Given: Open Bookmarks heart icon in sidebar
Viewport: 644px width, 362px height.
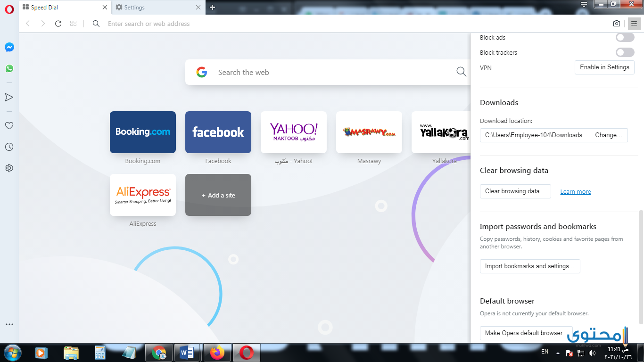Looking at the screenshot, I should pyautogui.click(x=9, y=125).
